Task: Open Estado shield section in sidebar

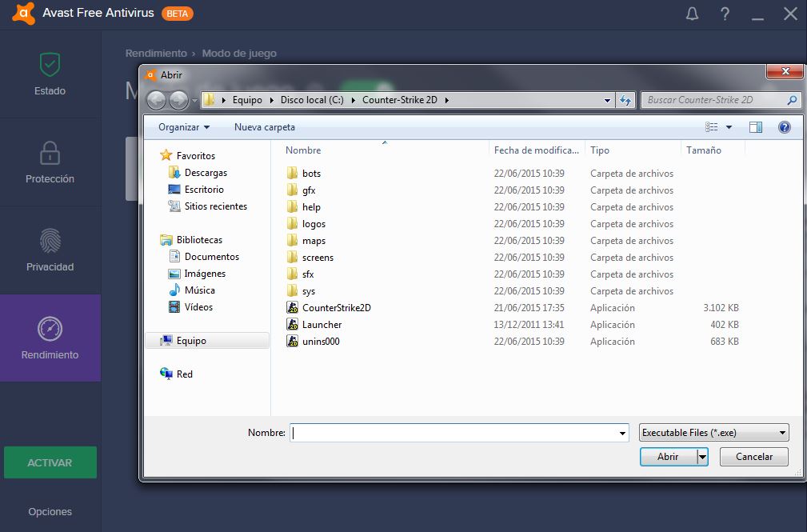Action: [x=50, y=74]
